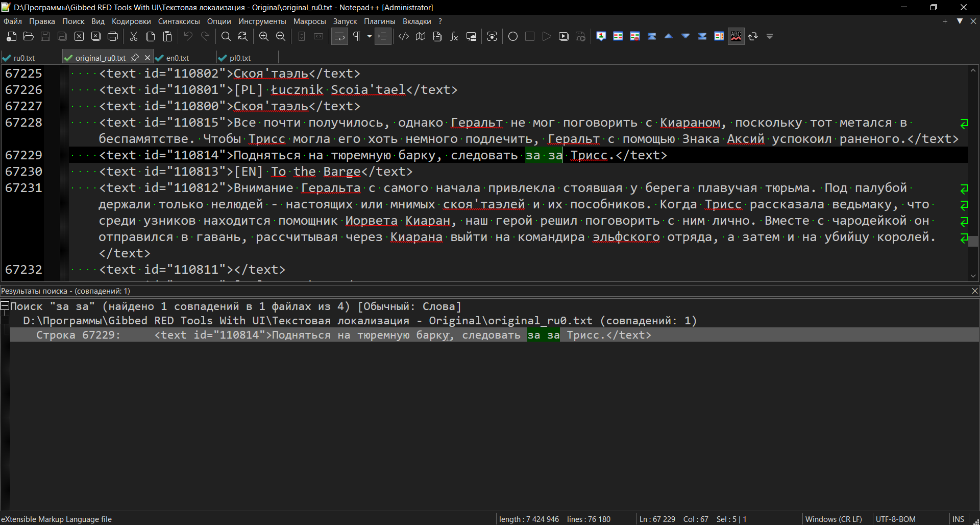The image size is (980, 525).
Task: Toggle indent guide toolbar button
Action: pyautogui.click(x=383, y=36)
